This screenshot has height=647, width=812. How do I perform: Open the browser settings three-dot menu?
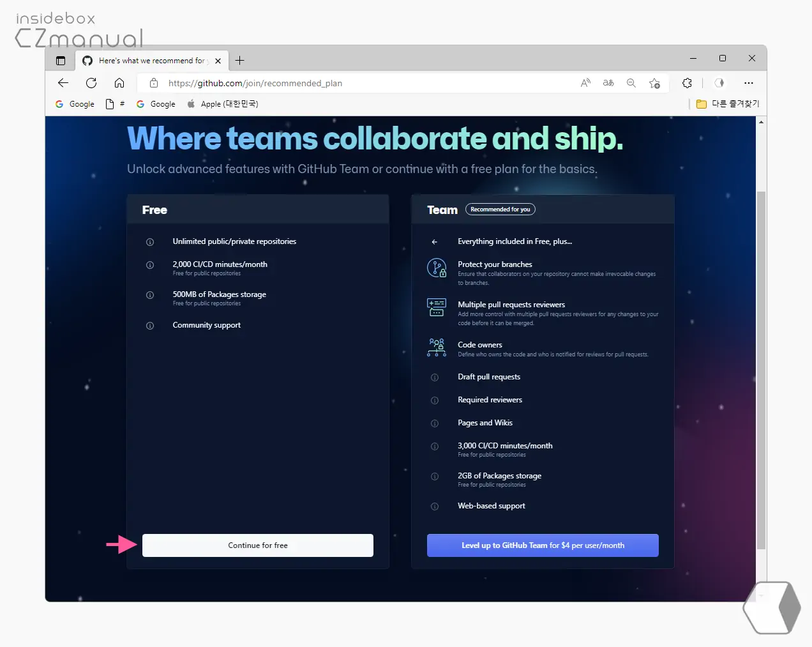click(749, 83)
